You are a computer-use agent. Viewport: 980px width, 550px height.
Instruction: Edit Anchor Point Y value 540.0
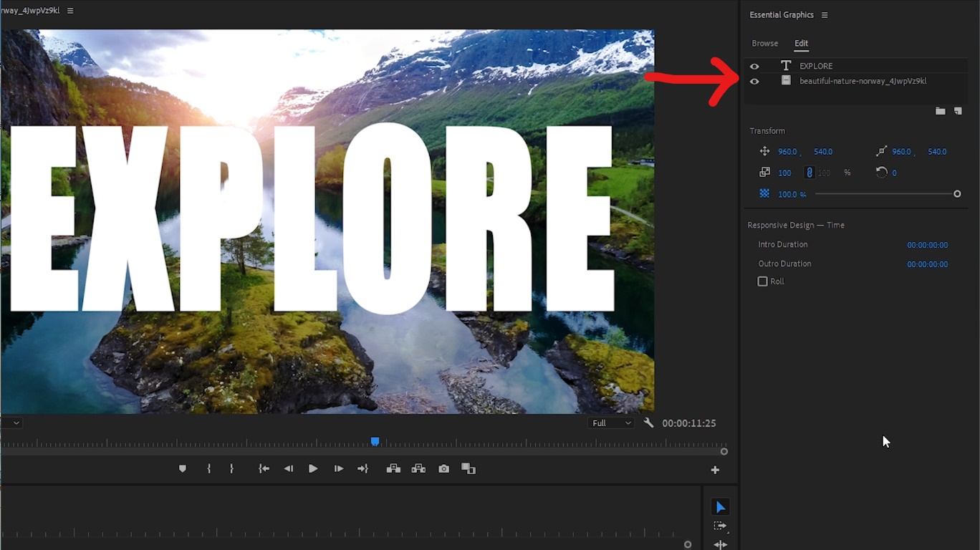[x=937, y=152]
